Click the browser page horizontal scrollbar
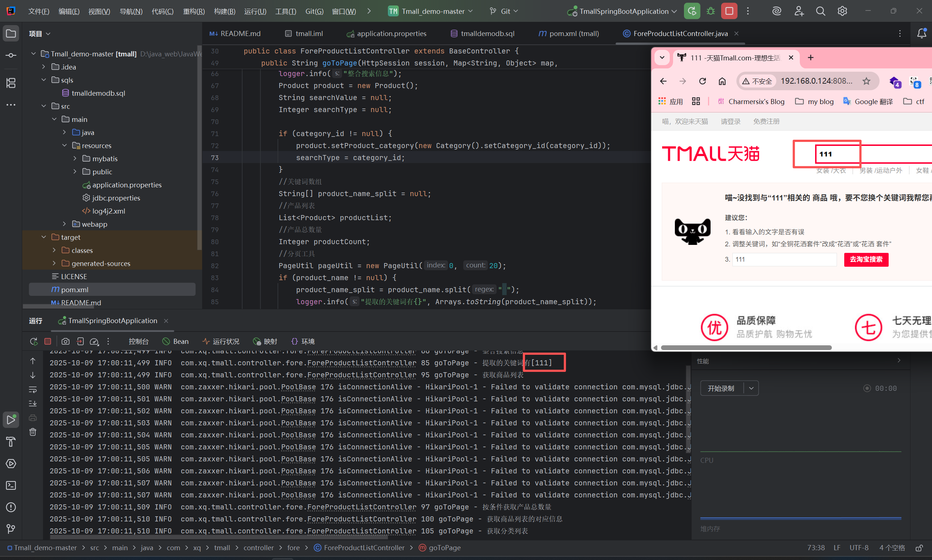932x560 pixels. click(x=746, y=347)
